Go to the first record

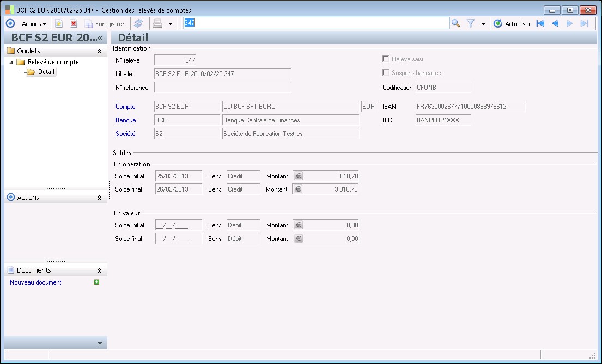click(x=540, y=23)
